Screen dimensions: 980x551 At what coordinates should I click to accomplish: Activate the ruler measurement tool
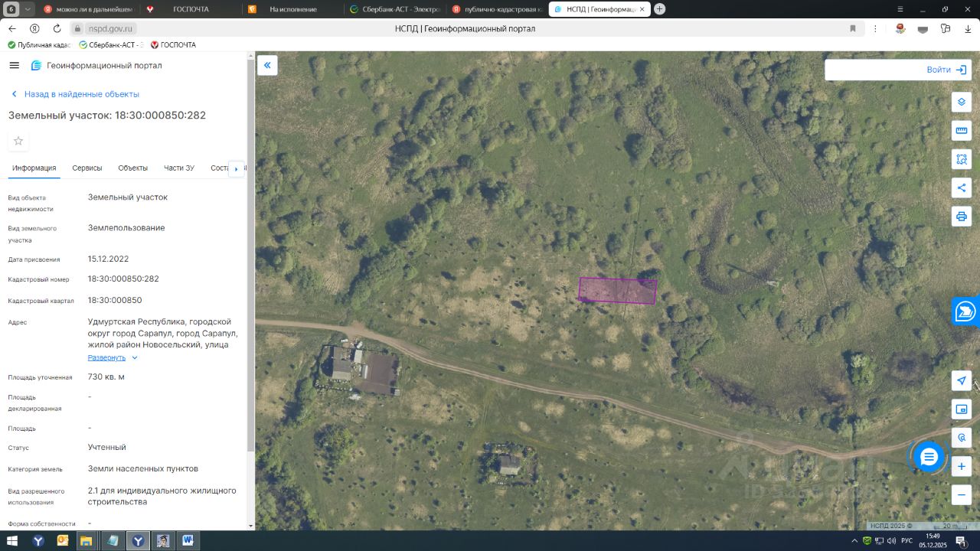coord(962,130)
